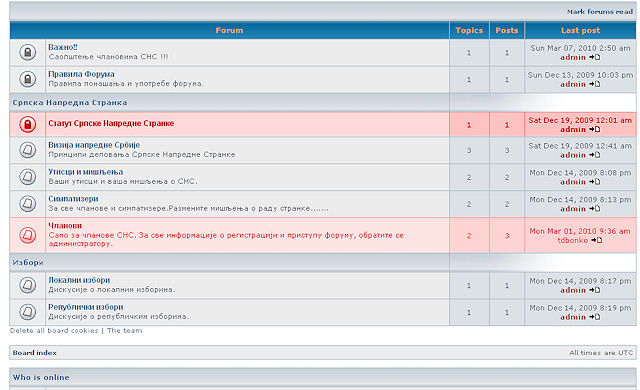Open the Локални избори forum
Viewport: 640px width, 390px height.
79,280
